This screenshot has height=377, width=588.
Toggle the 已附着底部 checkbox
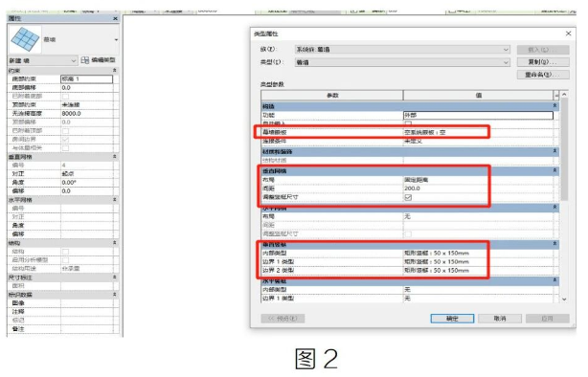point(66,97)
